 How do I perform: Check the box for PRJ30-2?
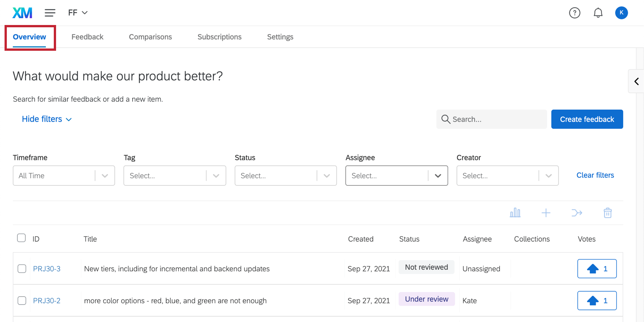(x=22, y=300)
